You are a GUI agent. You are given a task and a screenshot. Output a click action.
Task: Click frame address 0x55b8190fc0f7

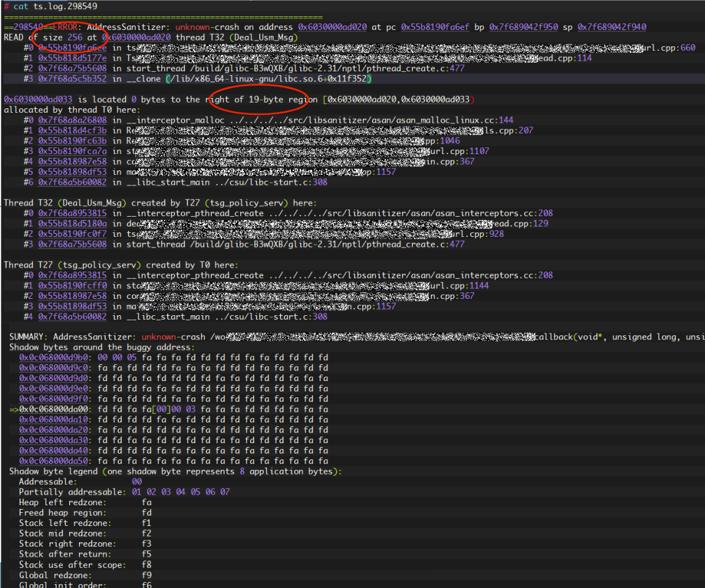point(72,234)
